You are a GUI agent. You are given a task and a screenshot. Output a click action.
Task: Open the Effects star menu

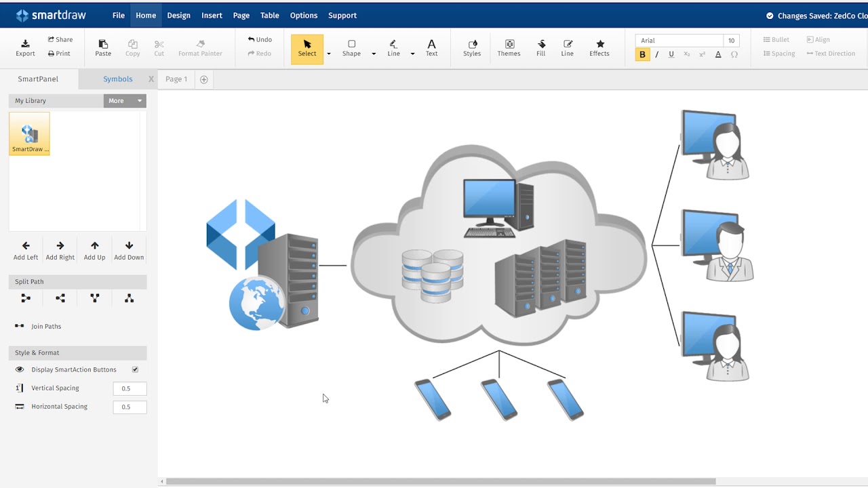tap(599, 48)
